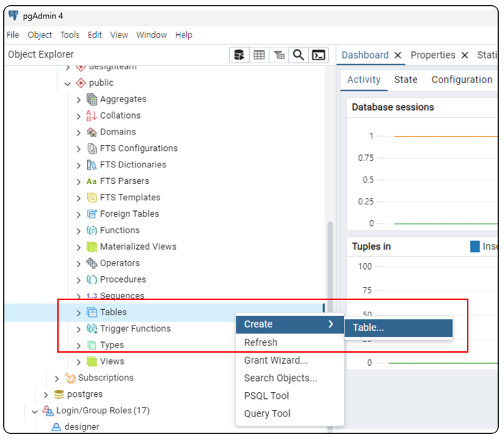
Task: Open the server connection toolbar icon
Action: tap(239, 55)
